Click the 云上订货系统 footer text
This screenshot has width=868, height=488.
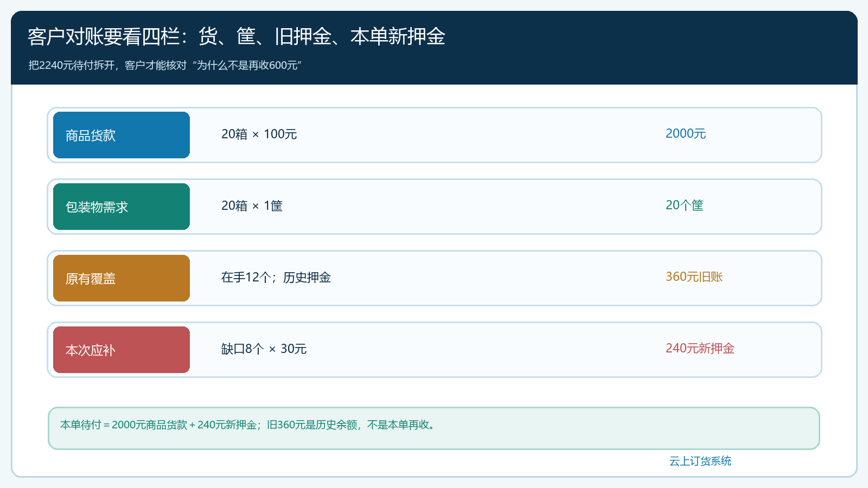[x=700, y=461]
